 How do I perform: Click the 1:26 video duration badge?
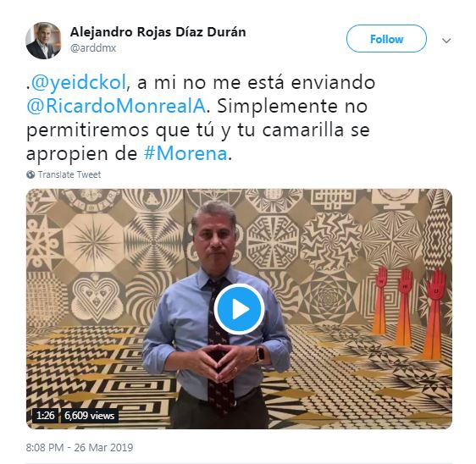[x=45, y=416]
